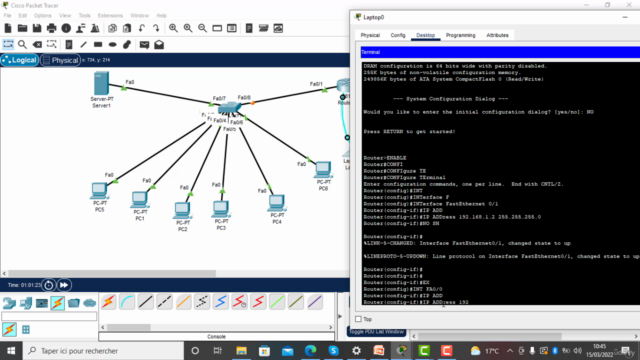Open the Options menu
This screenshot has width=640, height=360.
(42, 16)
